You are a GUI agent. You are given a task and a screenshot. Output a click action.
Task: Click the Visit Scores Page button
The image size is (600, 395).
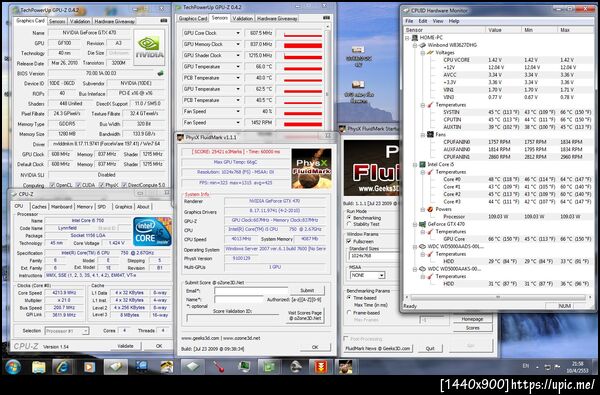point(305,316)
